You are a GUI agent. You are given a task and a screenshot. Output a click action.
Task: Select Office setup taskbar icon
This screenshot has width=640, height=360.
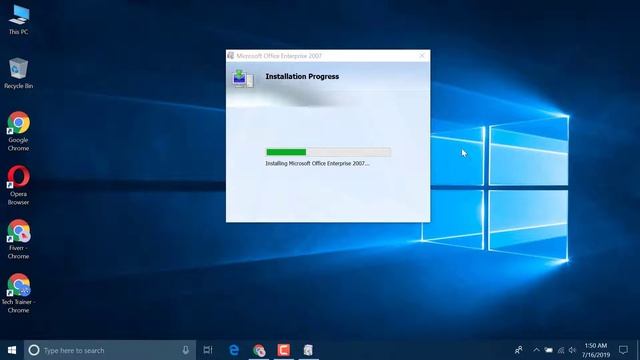[308, 350]
